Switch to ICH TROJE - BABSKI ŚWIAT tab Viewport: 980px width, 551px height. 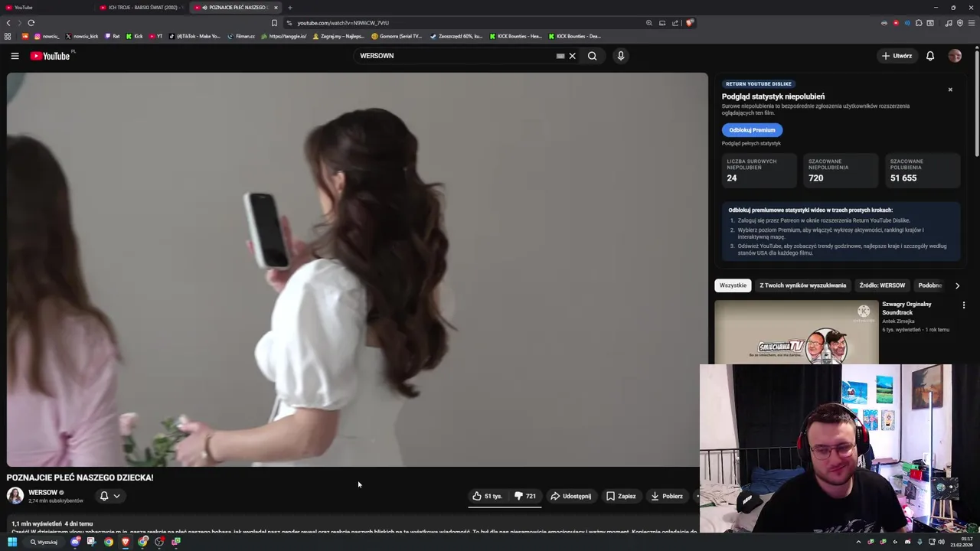pyautogui.click(x=140, y=8)
